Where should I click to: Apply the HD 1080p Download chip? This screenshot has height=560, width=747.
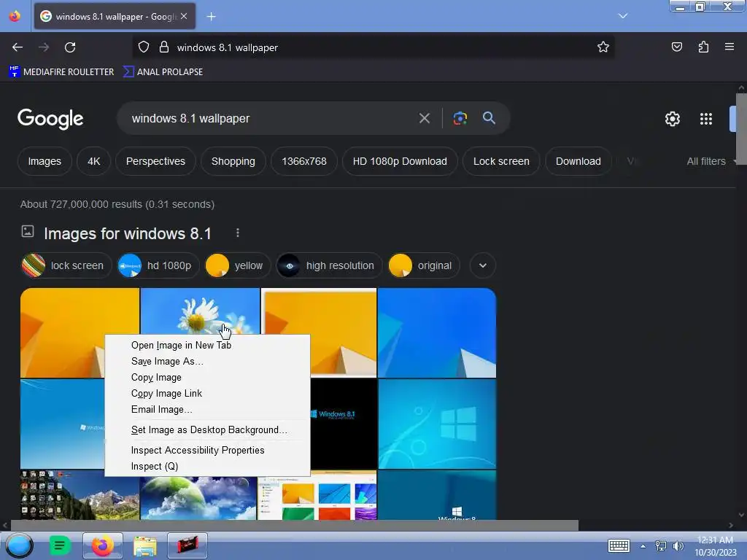(400, 161)
